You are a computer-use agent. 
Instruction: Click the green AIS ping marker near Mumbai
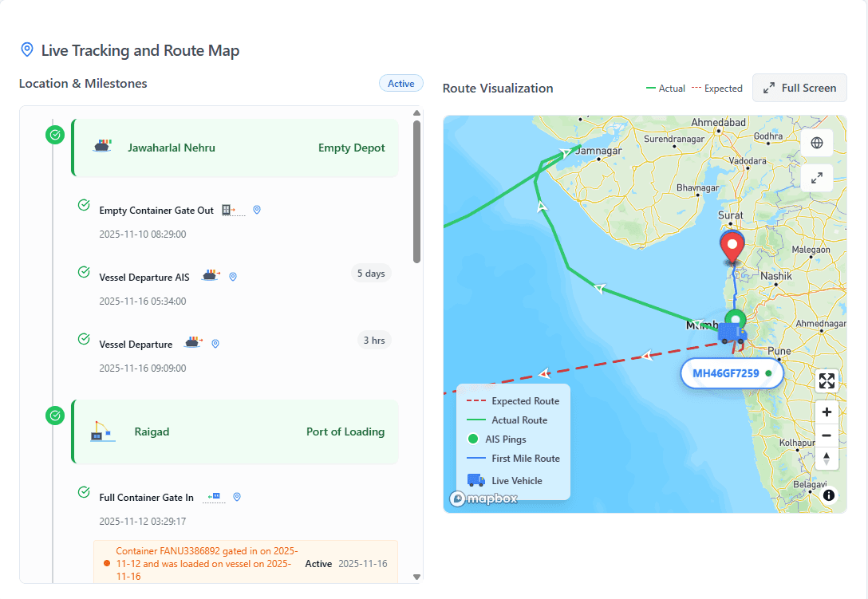(736, 319)
